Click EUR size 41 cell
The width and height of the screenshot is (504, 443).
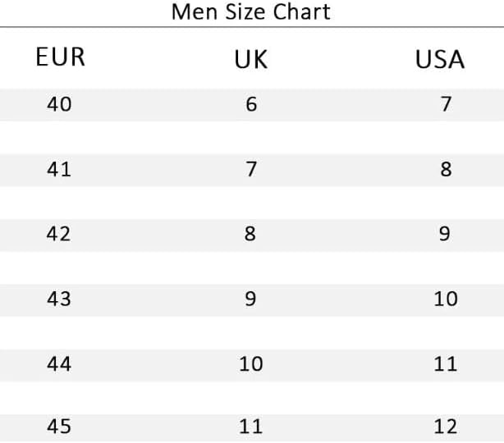59,169
